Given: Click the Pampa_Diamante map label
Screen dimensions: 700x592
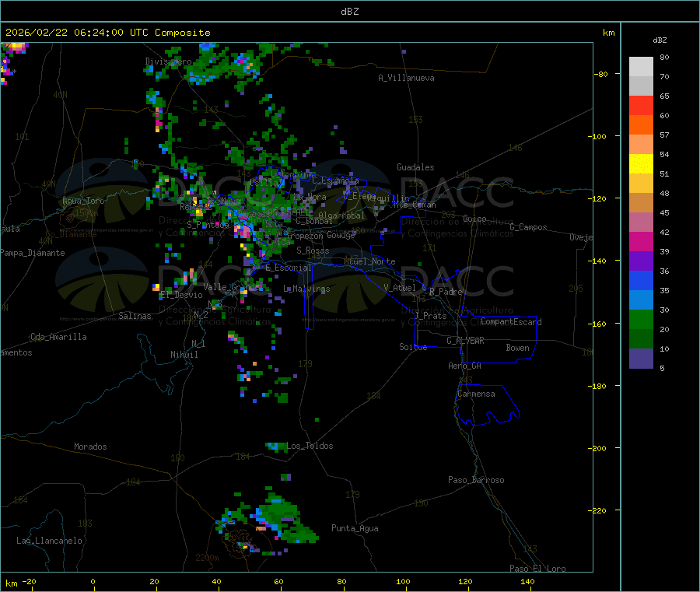Looking at the screenshot, I should tap(33, 253).
